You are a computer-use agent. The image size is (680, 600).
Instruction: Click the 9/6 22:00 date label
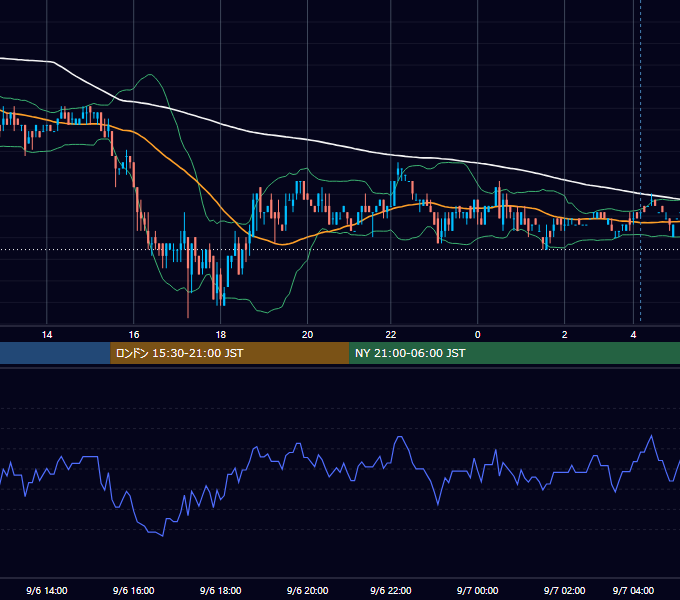tap(391, 590)
